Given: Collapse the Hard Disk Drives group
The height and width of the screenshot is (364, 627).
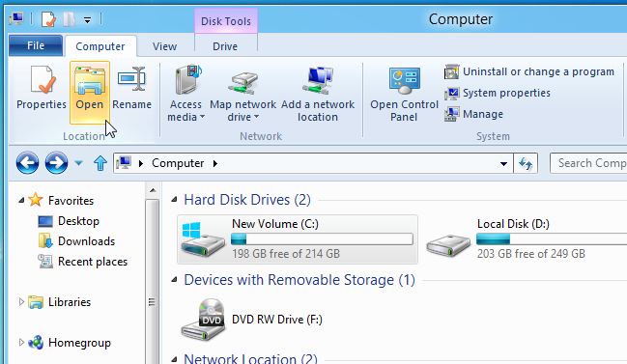Looking at the screenshot, I should [x=174, y=200].
